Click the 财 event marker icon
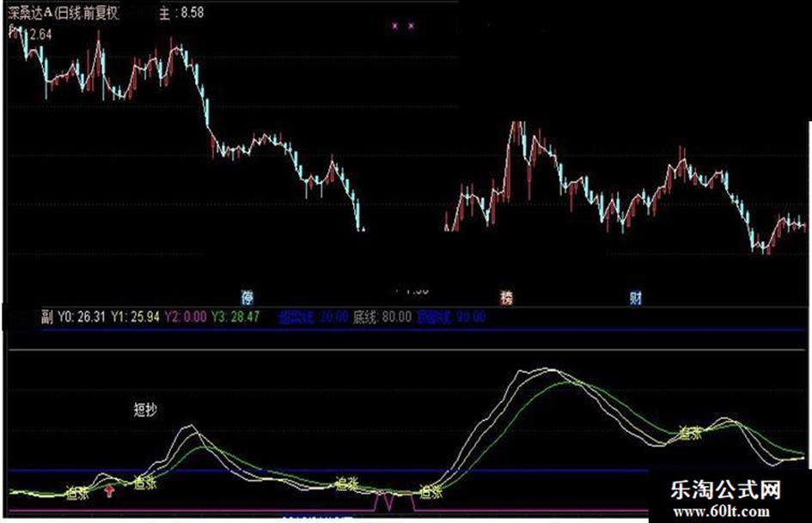The height and width of the screenshot is (523, 812). 635,298
